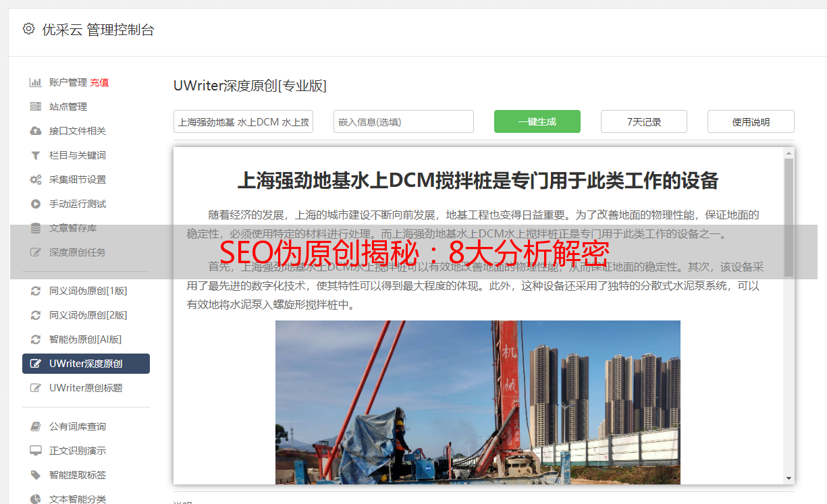
Task: Click the 嵌入信息(选填) input field
Action: coord(404,121)
